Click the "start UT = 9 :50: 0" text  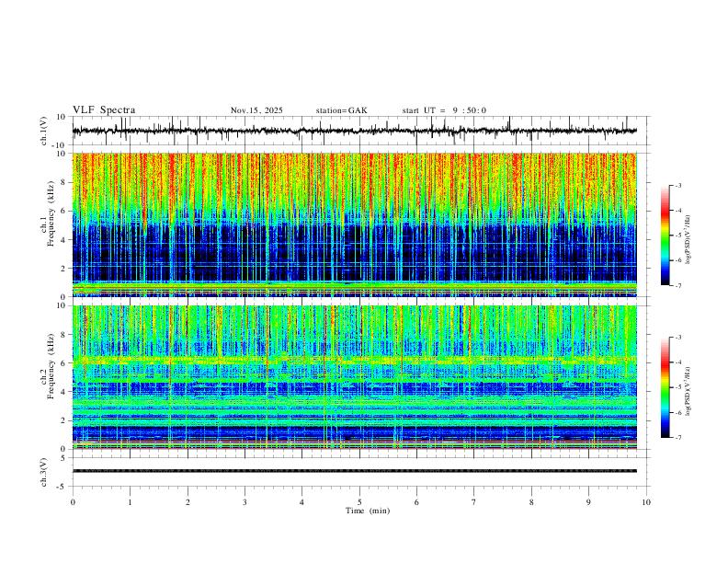point(444,110)
